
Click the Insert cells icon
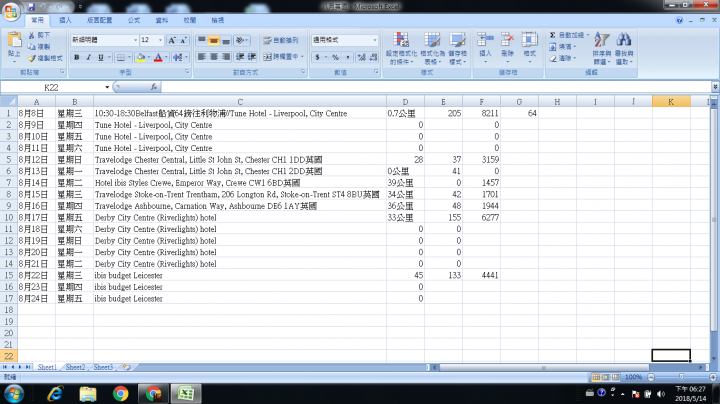click(485, 40)
